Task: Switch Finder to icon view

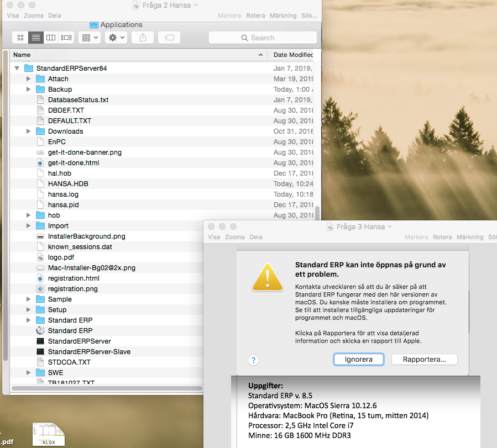Action: tap(20, 38)
